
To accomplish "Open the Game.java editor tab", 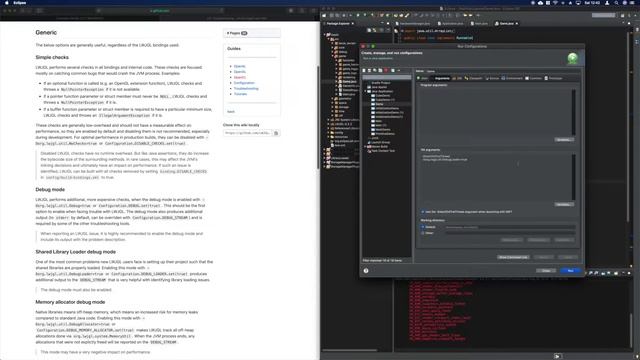I will pos(506,24).
